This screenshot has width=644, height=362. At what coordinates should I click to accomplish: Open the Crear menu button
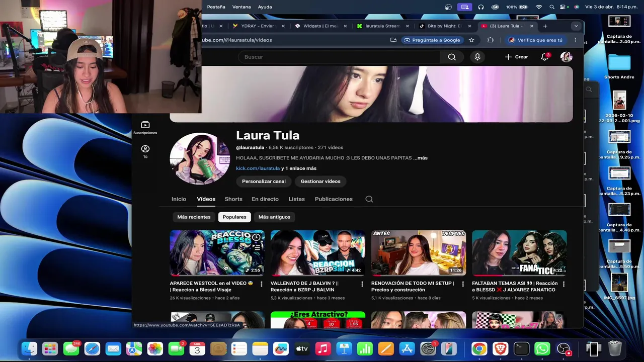click(517, 57)
